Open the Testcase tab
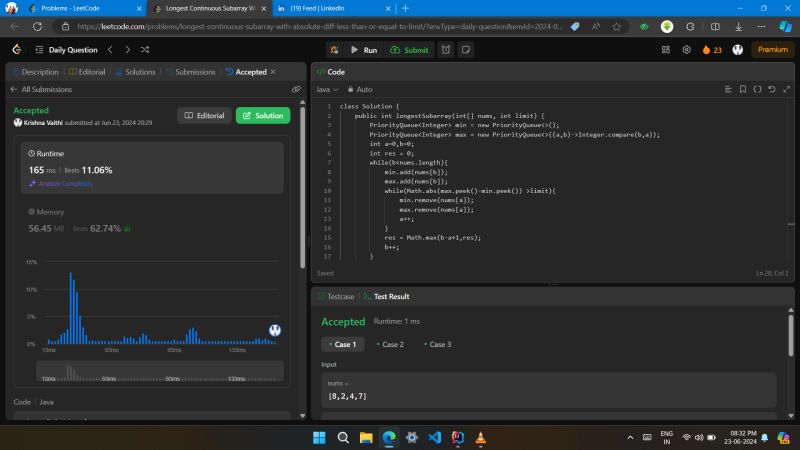The height and width of the screenshot is (450, 800). click(x=338, y=297)
